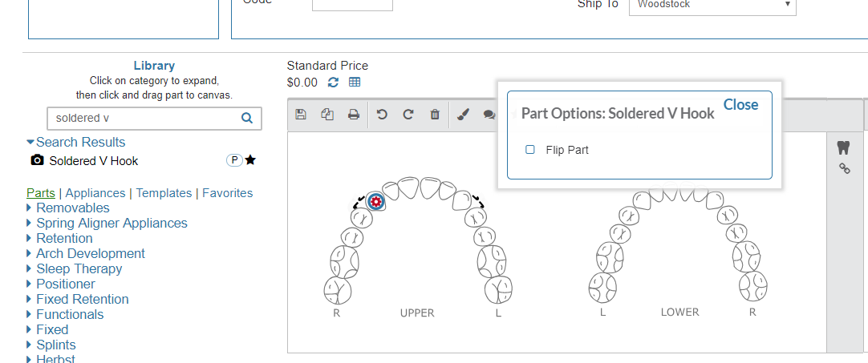
Task: Expand the Fixed Retention category
Action: pos(78,300)
